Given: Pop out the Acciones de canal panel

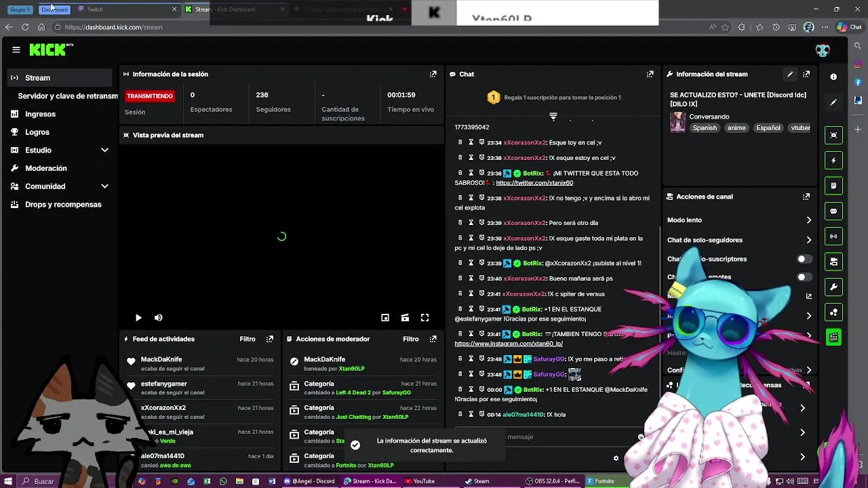Looking at the screenshot, I should (x=806, y=197).
